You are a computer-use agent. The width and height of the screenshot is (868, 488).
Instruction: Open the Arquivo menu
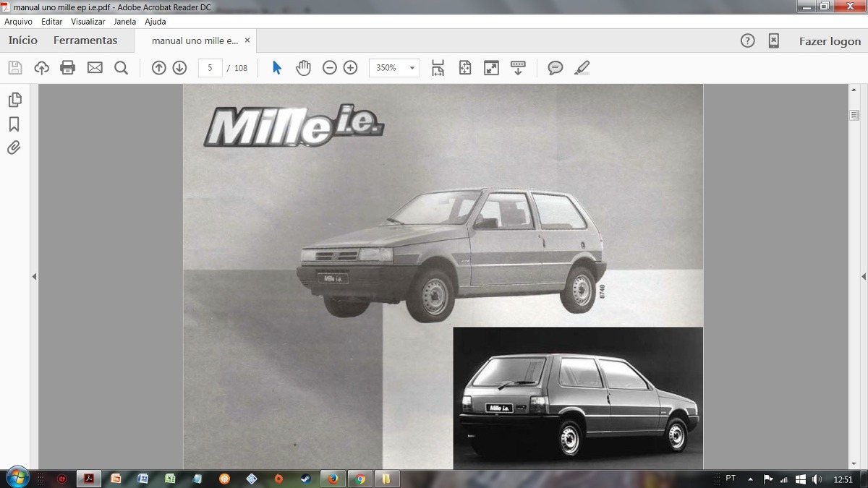coord(18,22)
